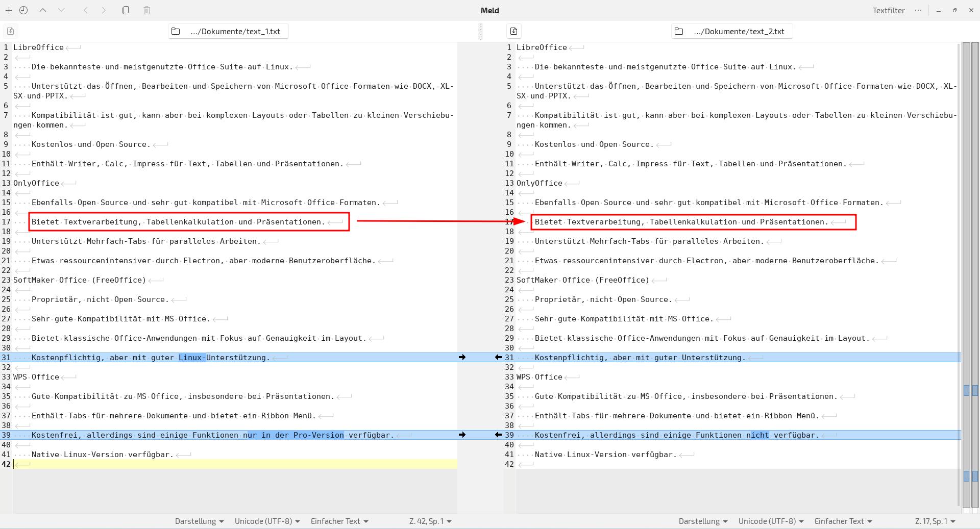Viewport: 980px width, 529px height.
Task: Pull line 31 change to the left pane
Action: [x=498, y=358]
